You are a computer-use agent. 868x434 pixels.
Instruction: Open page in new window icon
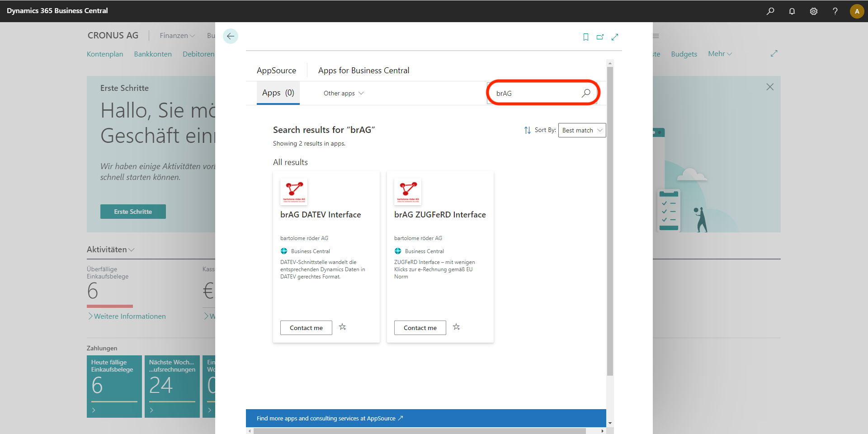[600, 37]
